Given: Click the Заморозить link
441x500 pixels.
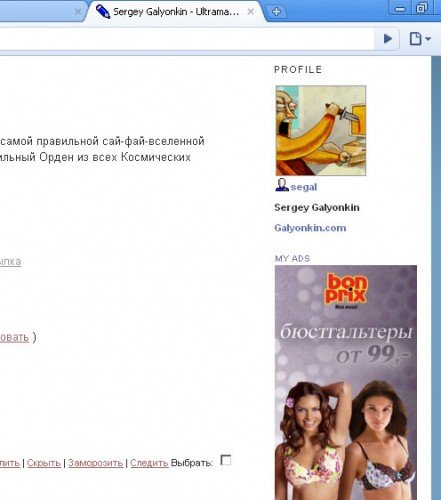Looking at the screenshot, I should pos(96,463).
